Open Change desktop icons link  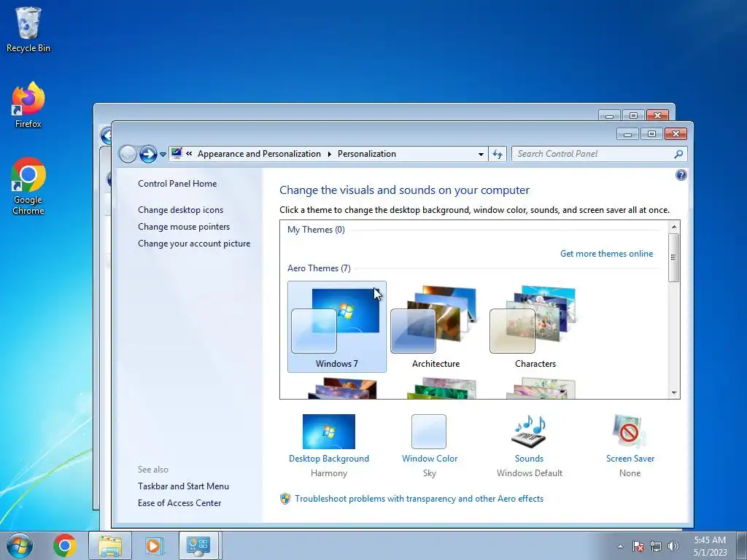point(181,210)
